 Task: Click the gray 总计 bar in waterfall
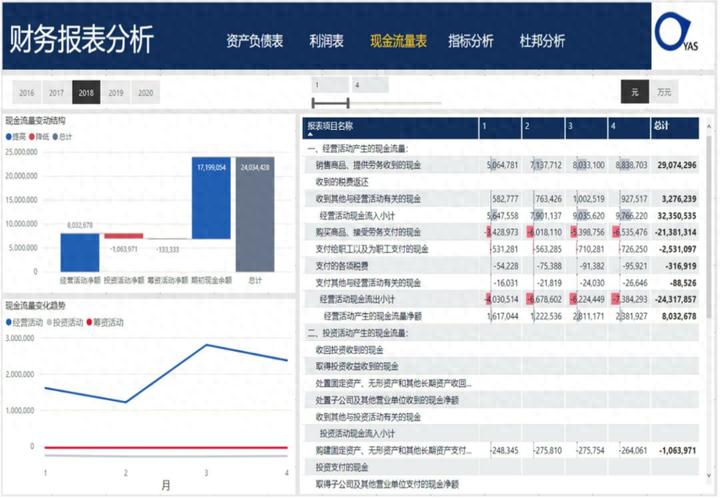(255, 214)
